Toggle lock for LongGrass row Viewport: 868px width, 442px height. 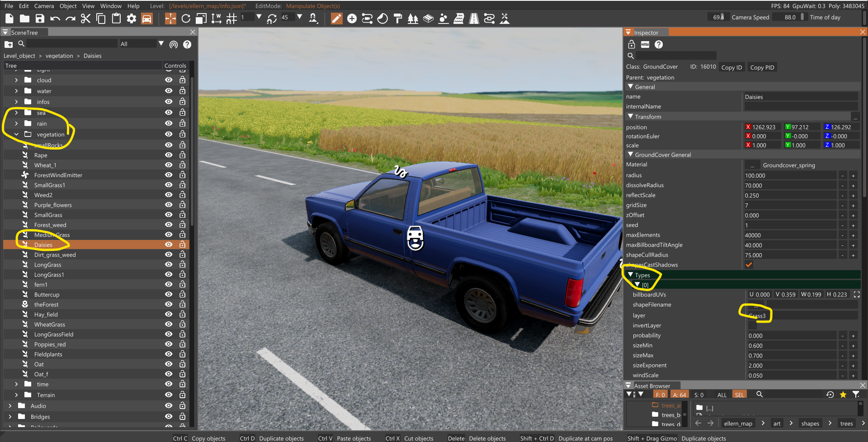(x=182, y=264)
